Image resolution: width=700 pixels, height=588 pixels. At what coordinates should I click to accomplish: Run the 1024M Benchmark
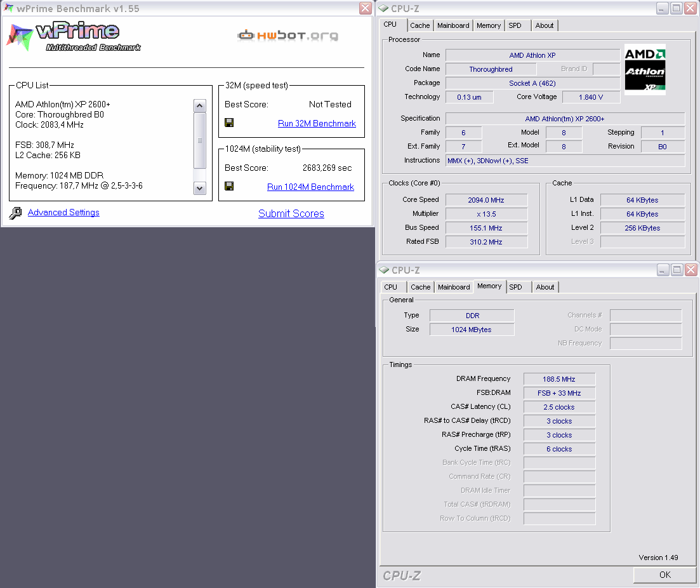[x=311, y=187]
